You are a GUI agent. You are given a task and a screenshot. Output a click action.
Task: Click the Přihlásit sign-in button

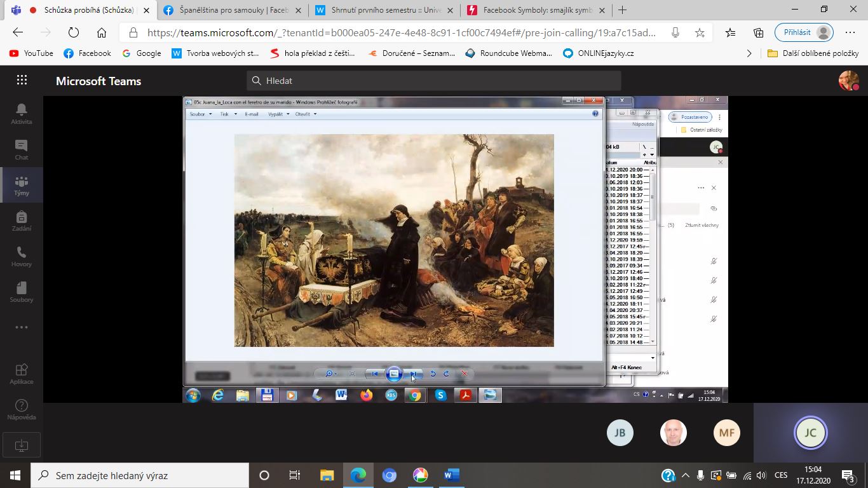[x=804, y=33]
